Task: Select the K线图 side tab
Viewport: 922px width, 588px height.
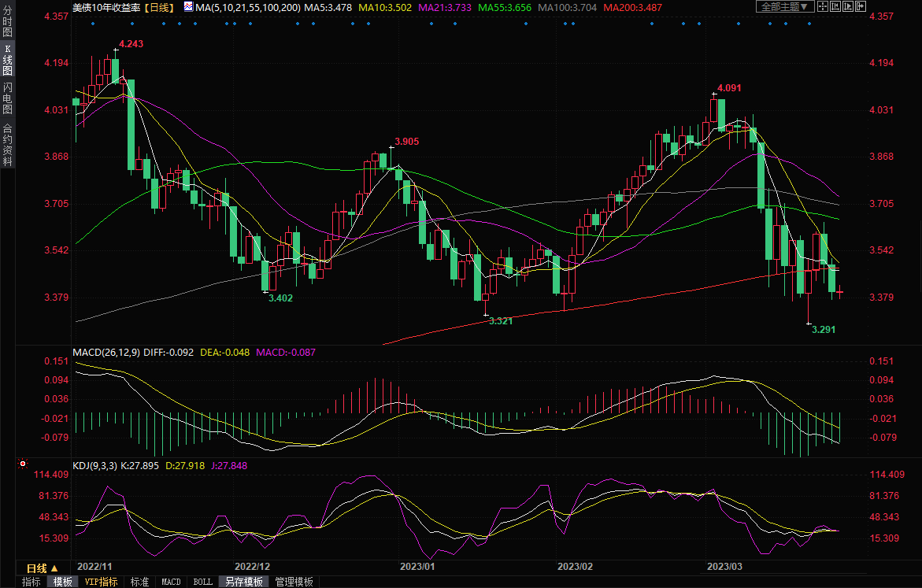Action: [x=7, y=60]
